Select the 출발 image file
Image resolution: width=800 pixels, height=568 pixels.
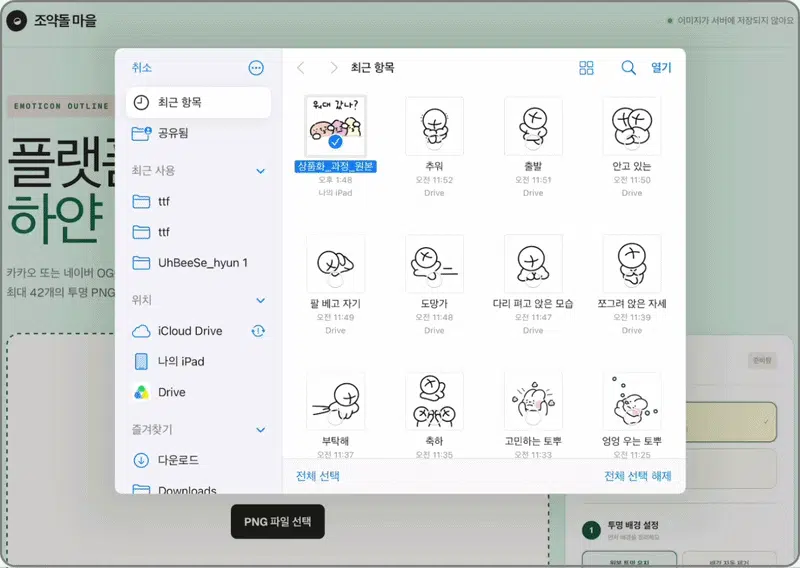click(533, 126)
